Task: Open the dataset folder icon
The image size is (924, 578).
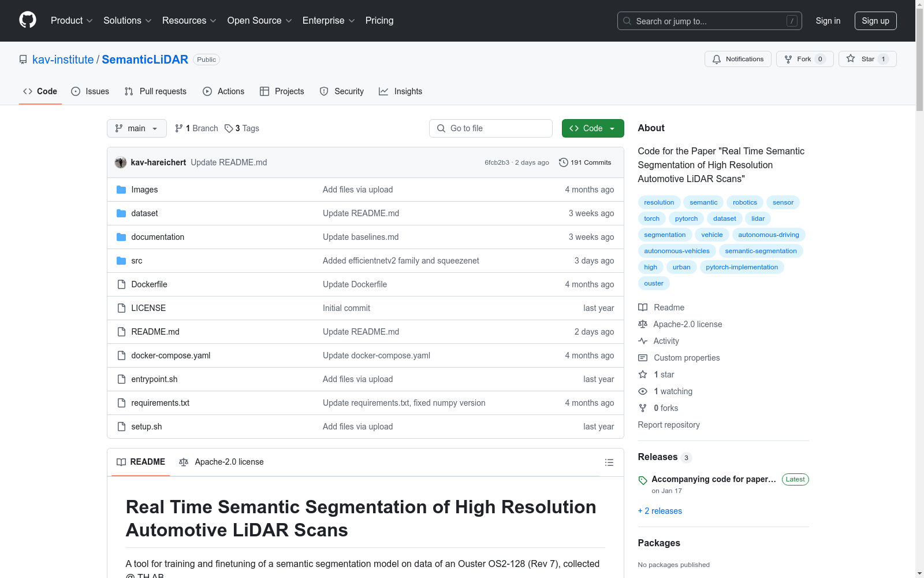Action: [121, 213]
